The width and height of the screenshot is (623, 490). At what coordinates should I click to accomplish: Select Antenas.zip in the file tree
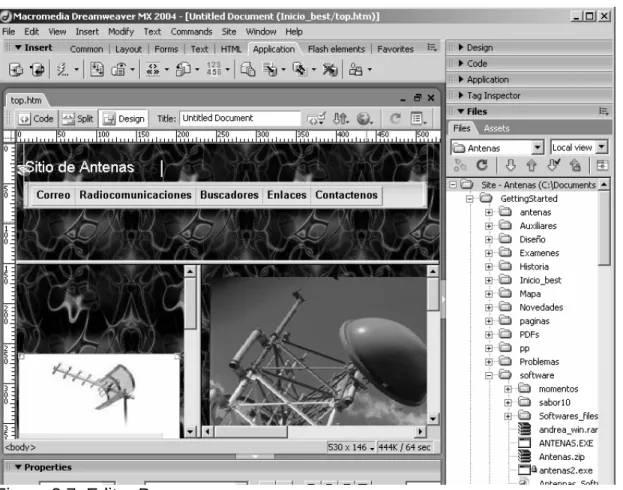pos(561,457)
